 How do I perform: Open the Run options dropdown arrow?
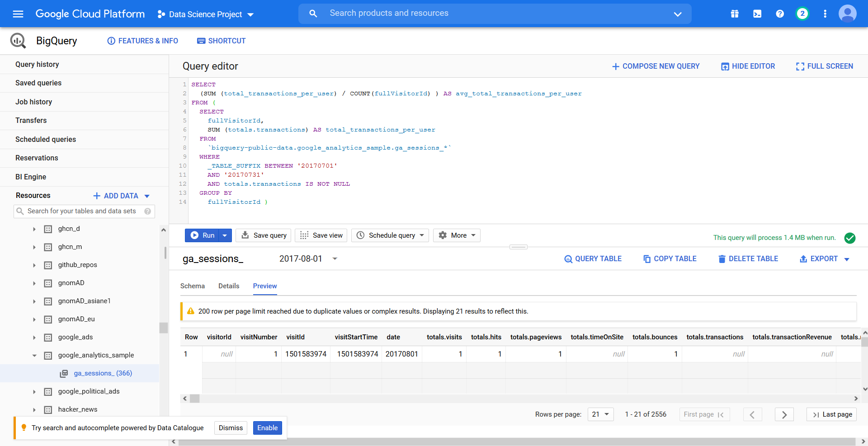pos(225,235)
